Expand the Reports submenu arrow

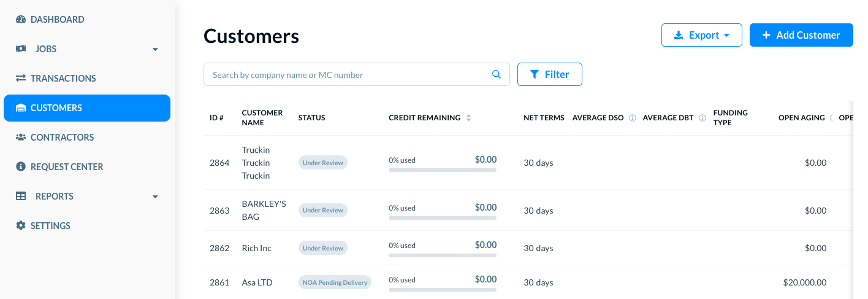click(155, 196)
